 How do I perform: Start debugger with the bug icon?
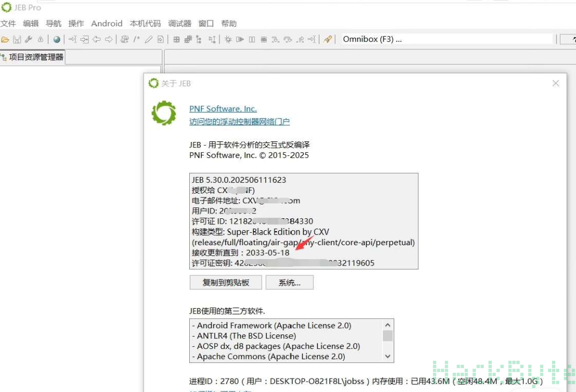228,39
